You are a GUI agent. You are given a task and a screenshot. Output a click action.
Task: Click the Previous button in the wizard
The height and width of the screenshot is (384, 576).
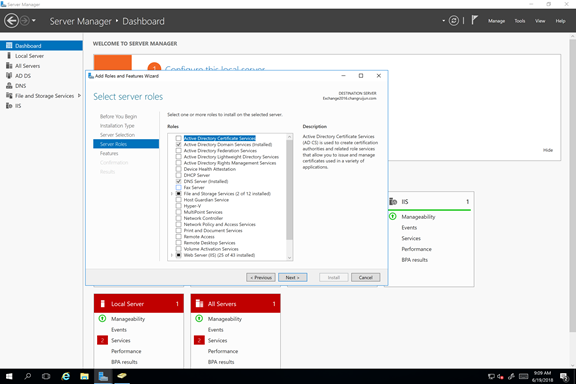[x=261, y=277]
